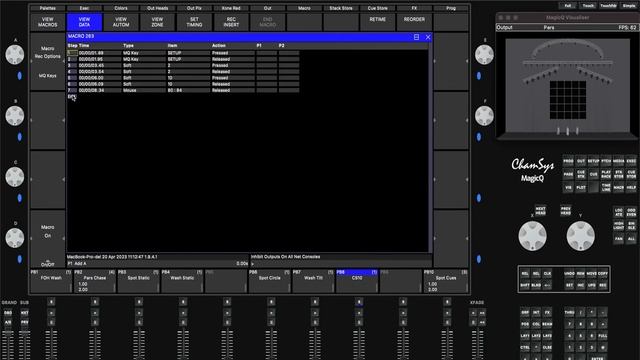Click the GRAND master fader

click(x=8, y=345)
